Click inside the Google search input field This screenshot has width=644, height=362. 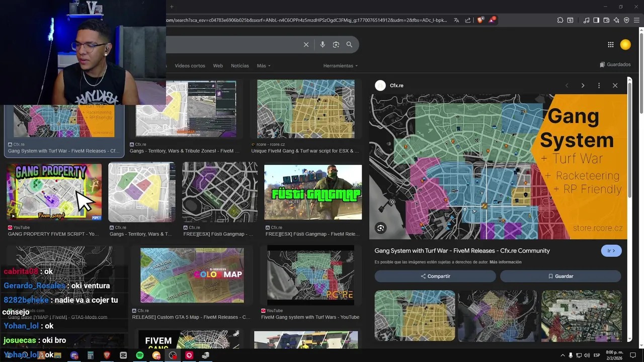[x=234, y=45]
